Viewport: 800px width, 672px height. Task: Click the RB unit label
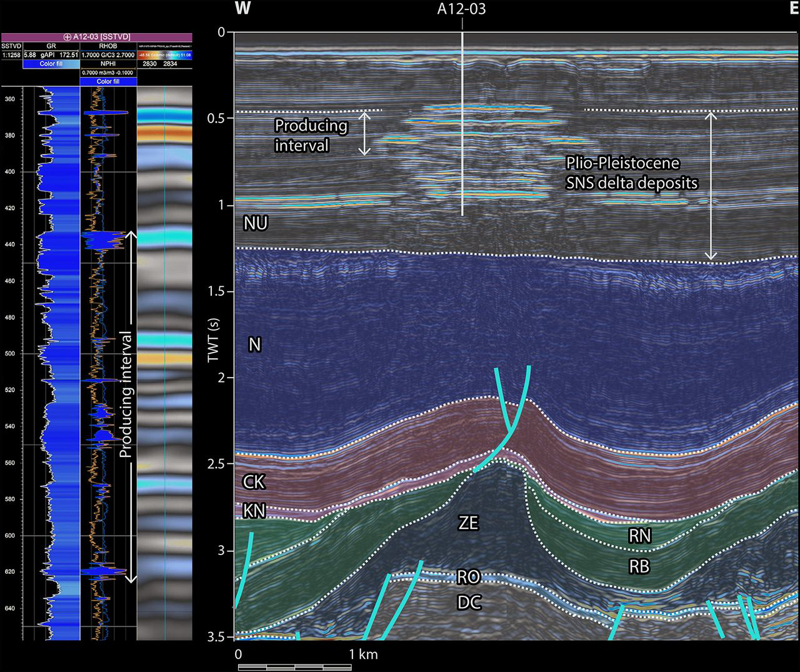(x=639, y=566)
